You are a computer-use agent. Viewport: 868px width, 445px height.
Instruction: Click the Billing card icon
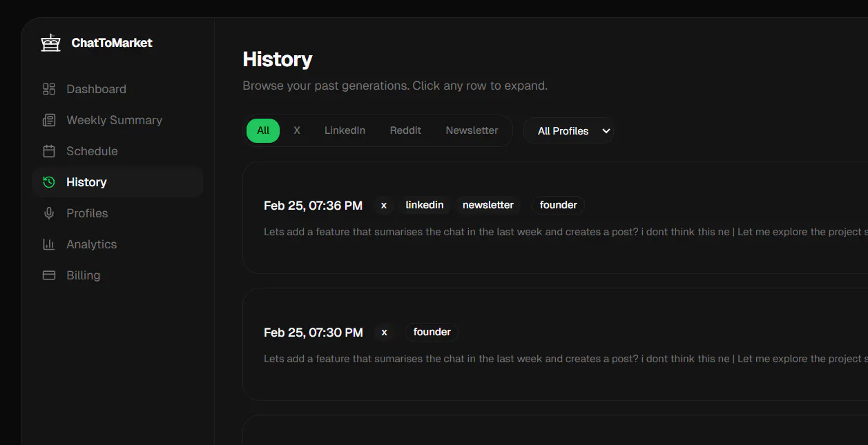tap(49, 275)
